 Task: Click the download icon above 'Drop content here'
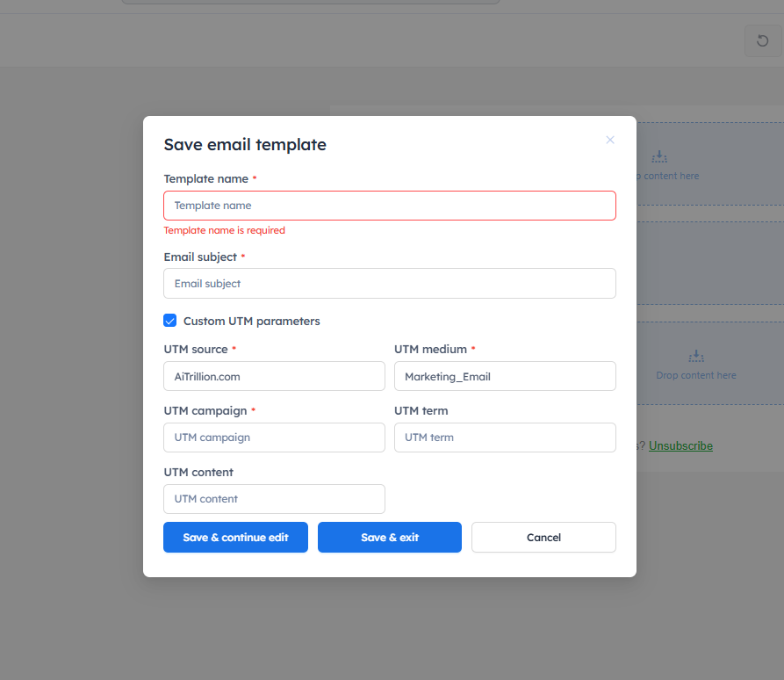pos(696,356)
